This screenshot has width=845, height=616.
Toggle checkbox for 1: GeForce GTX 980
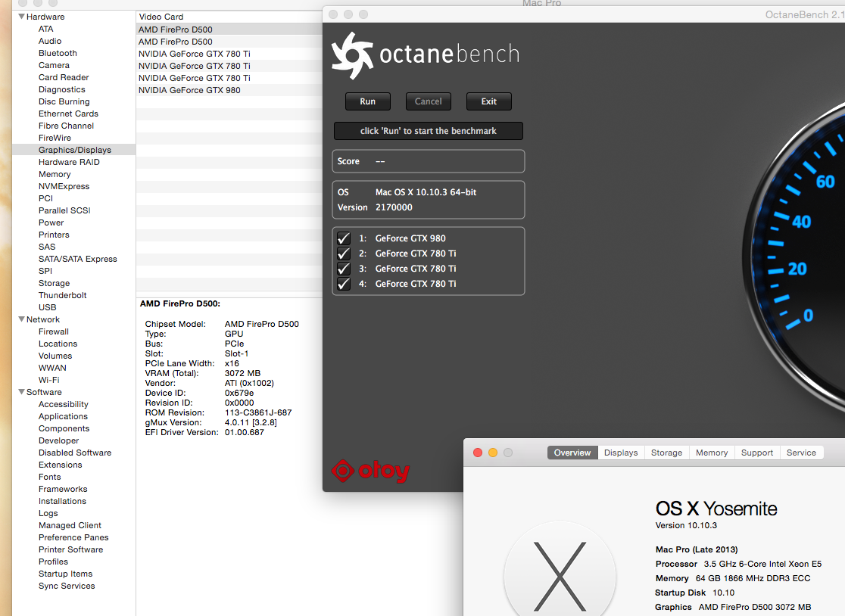[343, 238]
